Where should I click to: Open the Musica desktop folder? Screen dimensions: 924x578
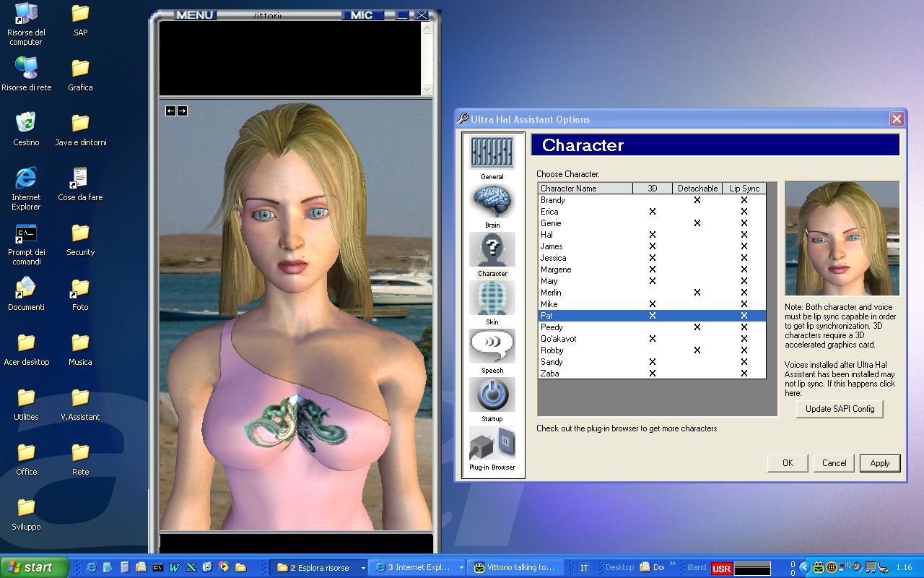[x=80, y=349]
